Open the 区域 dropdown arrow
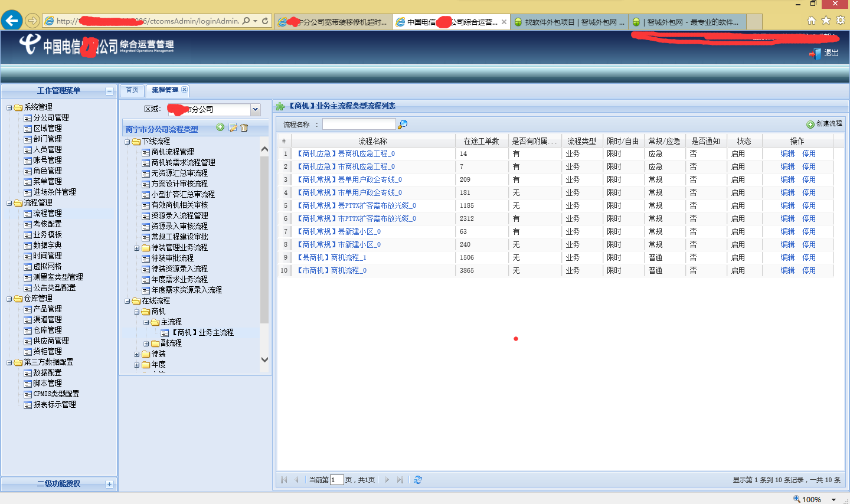 tap(255, 109)
